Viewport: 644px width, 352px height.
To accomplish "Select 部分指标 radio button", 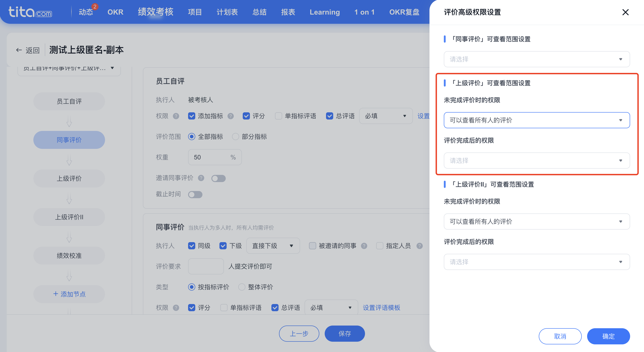I will coord(236,137).
